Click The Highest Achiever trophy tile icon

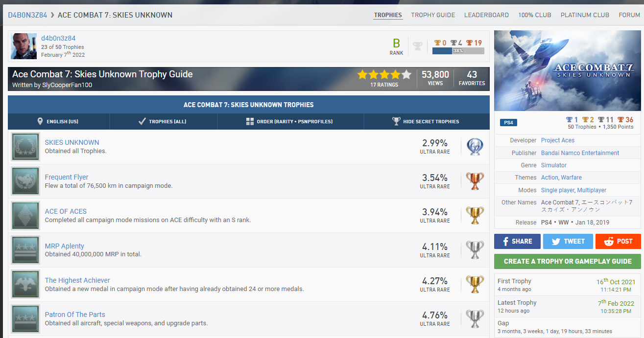[25, 284]
